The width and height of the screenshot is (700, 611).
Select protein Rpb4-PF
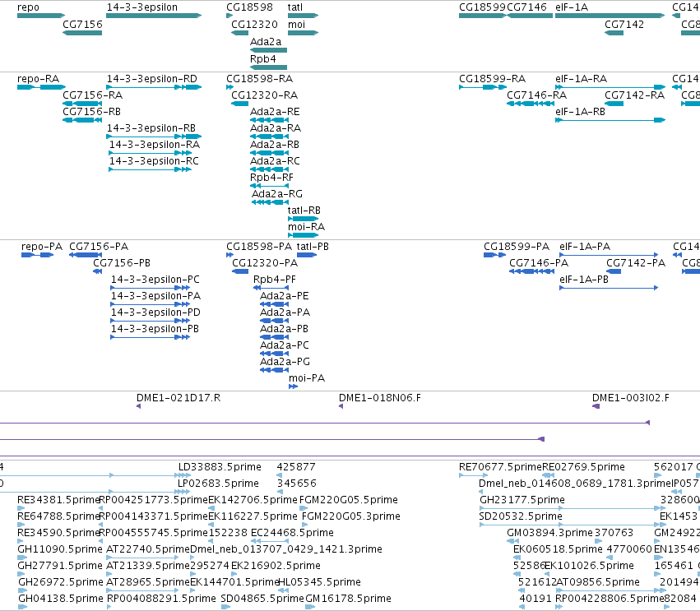point(275,280)
